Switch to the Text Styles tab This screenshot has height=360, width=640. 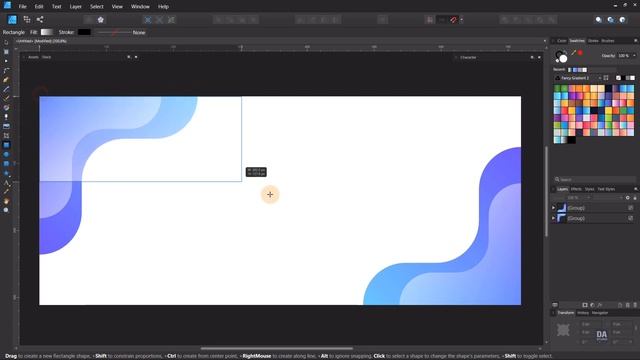(606, 189)
